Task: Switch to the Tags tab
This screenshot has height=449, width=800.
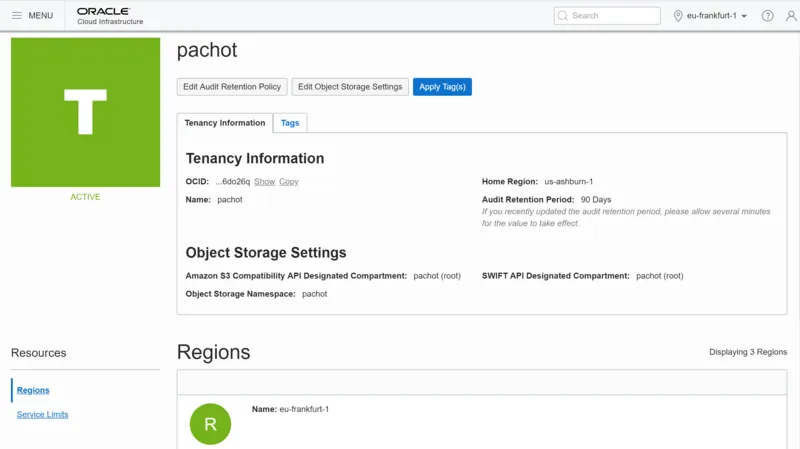Action: pyautogui.click(x=290, y=123)
